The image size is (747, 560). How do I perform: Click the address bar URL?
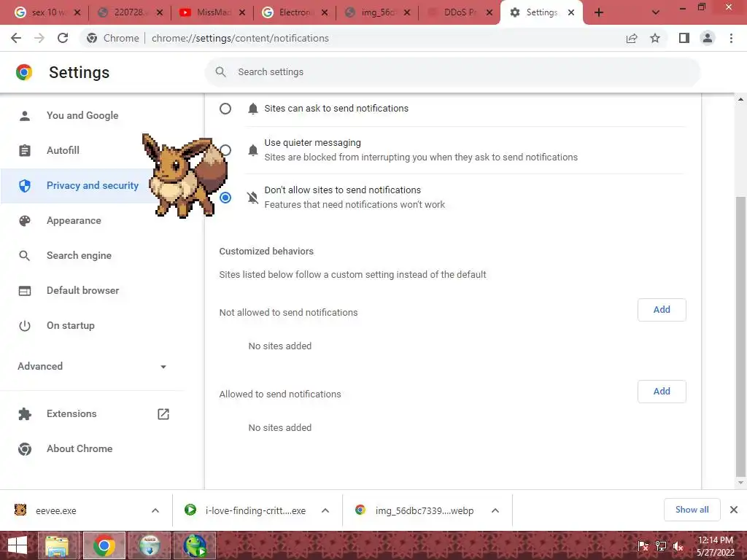pos(240,38)
